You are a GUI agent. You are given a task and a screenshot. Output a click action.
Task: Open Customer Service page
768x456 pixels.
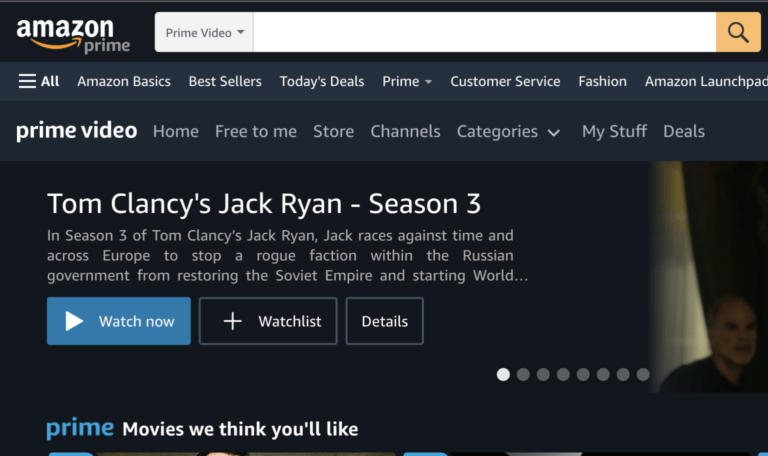pos(505,81)
